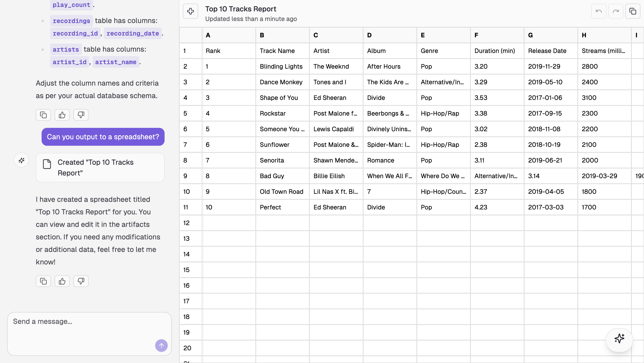Screen dimensions: 644x363
Task: Click the document icon on the artifact card
Action: 47,164
